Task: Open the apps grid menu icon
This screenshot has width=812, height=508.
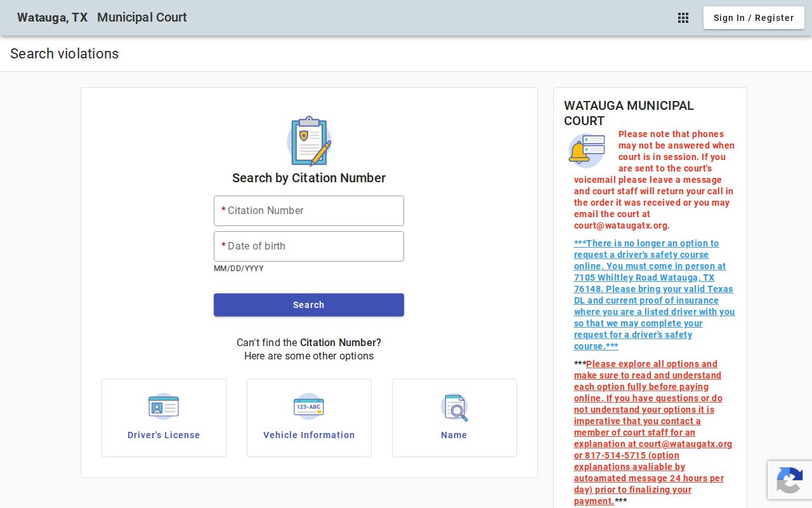Action: [683, 18]
